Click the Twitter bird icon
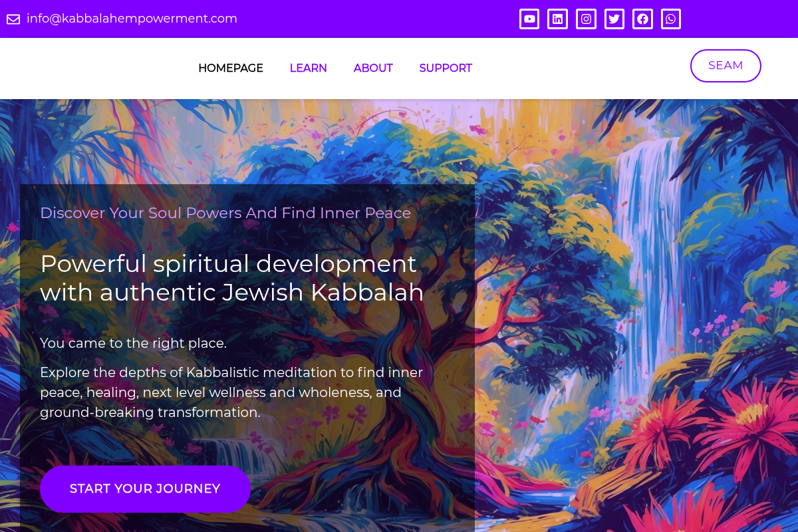This screenshot has height=532, width=798. [x=614, y=19]
